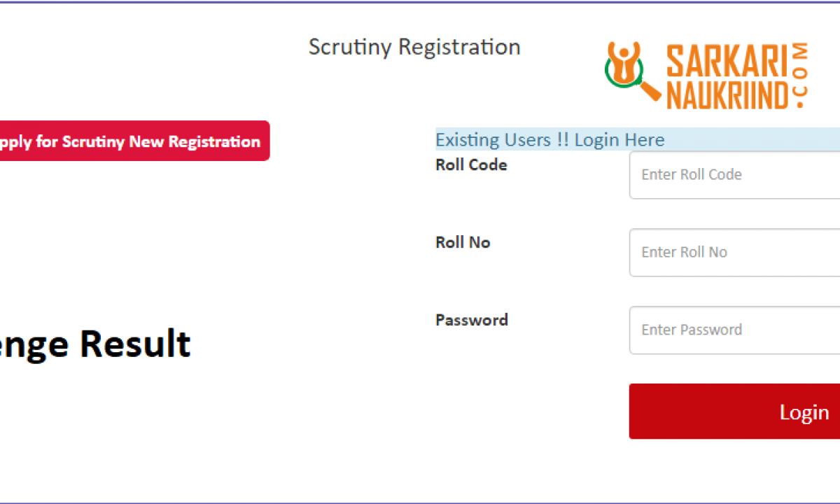
Task: Click the Roll Code label
Action: point(471,165)
